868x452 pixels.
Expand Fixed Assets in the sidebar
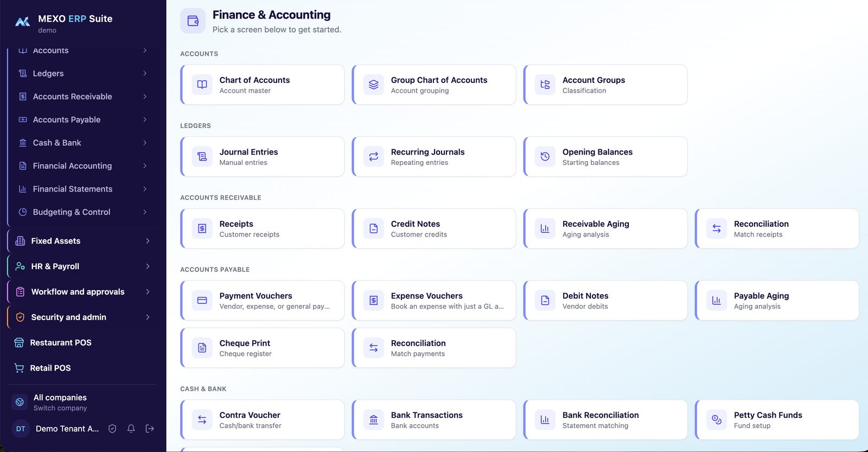pos(83,241)
